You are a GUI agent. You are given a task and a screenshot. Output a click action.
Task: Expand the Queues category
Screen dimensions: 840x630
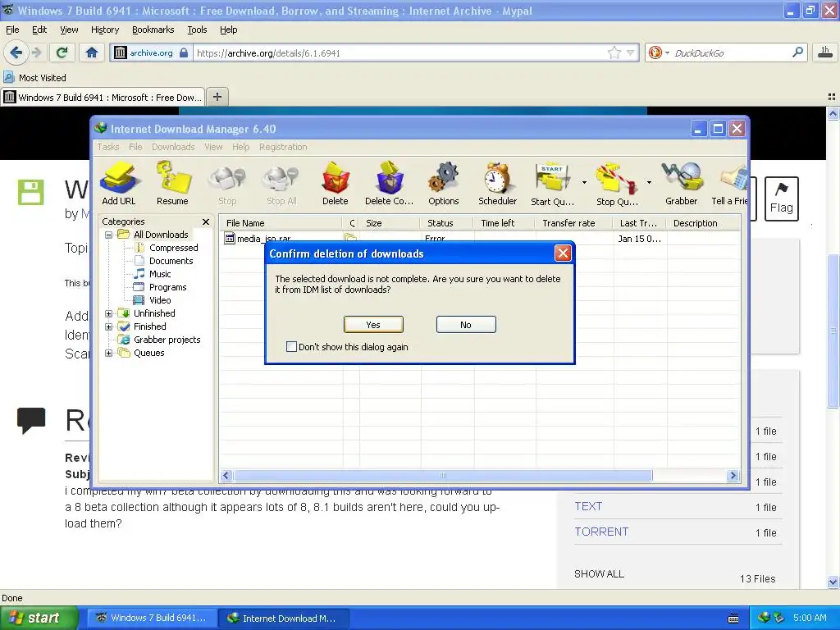coord(109,353)
